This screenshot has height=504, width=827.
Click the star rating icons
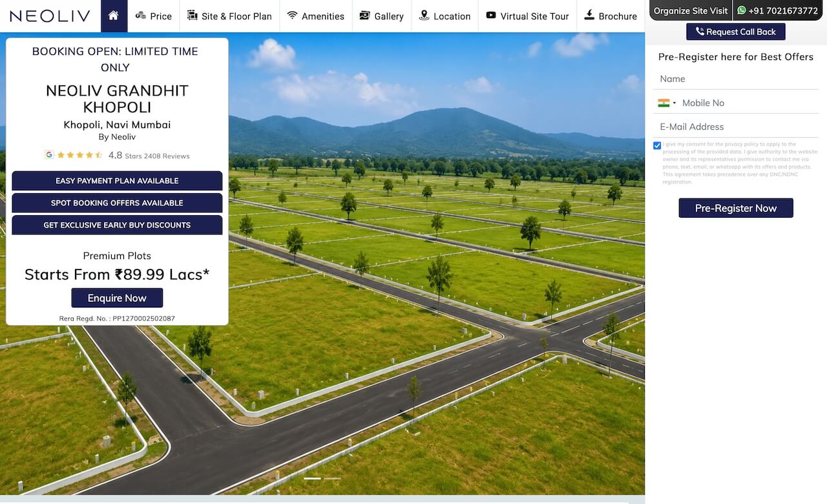pyautogui.click(x=79, y=155)
